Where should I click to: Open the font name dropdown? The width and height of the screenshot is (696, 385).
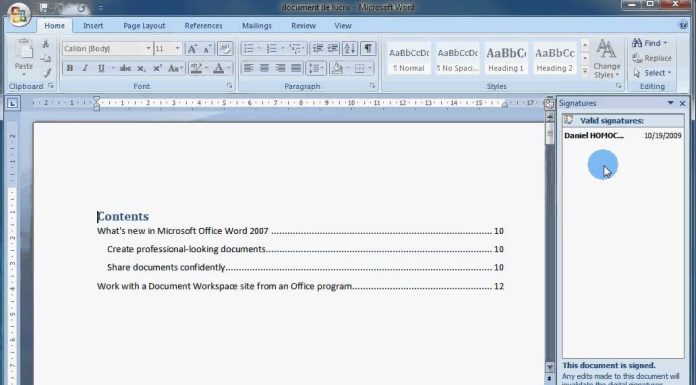[x=148, y=48]
